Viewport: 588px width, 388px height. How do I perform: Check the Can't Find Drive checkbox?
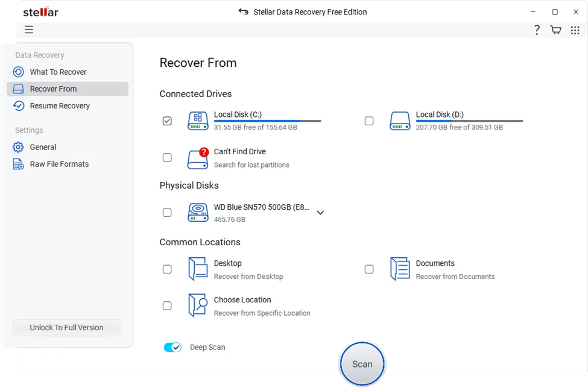click(167, 157)
